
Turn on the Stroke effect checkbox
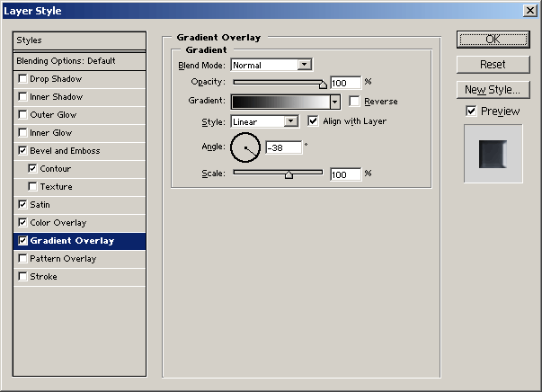click(22, 277)
